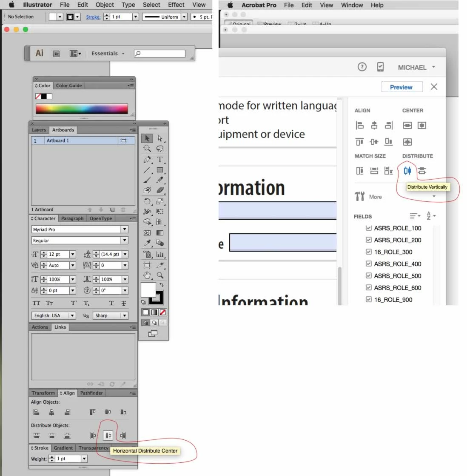Open the Myriad Pro font family dropdown
This screenshot has width=467, height=476.
(125, 229)
